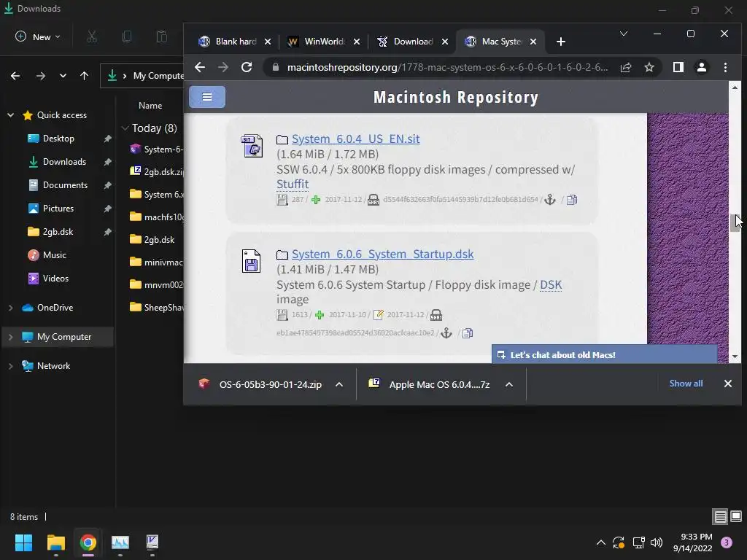Go back in File Explorer
The height and width of the screenshot is (560, 747).
pyautogui.click(x=15, y=76)
